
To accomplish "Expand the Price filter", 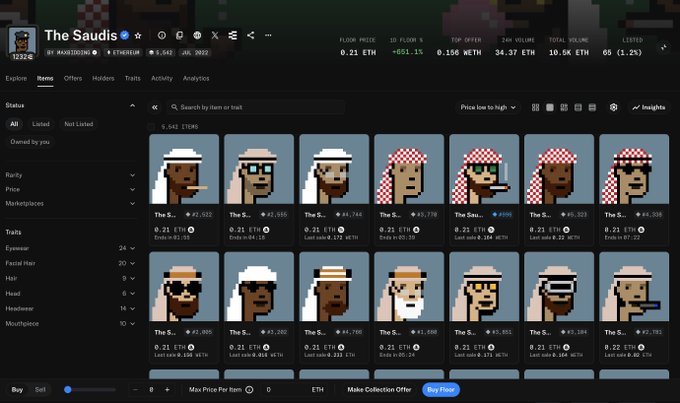I will pos(70,190).
